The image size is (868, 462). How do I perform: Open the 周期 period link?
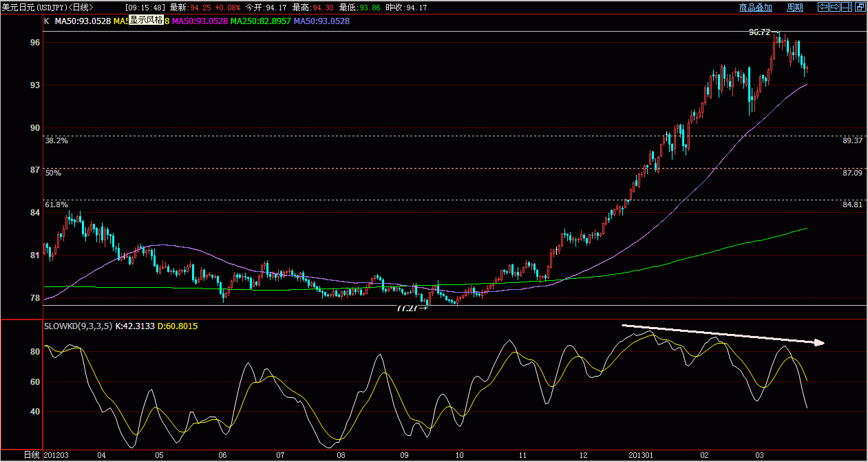coord(795,8)
